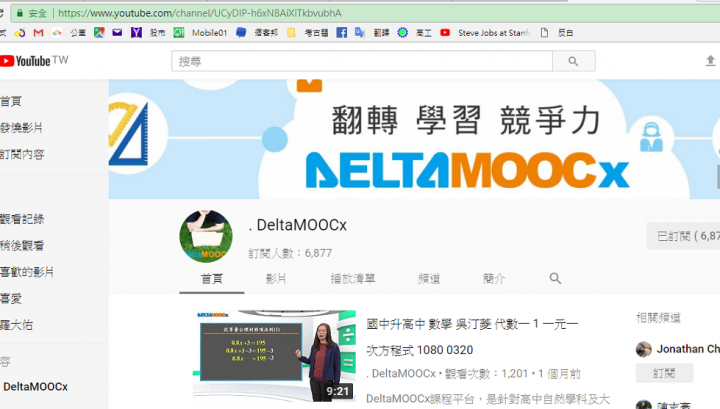Open video title 國中升高中 數學 吳汀菱
The image size is (720, 409).
(472, 337)
